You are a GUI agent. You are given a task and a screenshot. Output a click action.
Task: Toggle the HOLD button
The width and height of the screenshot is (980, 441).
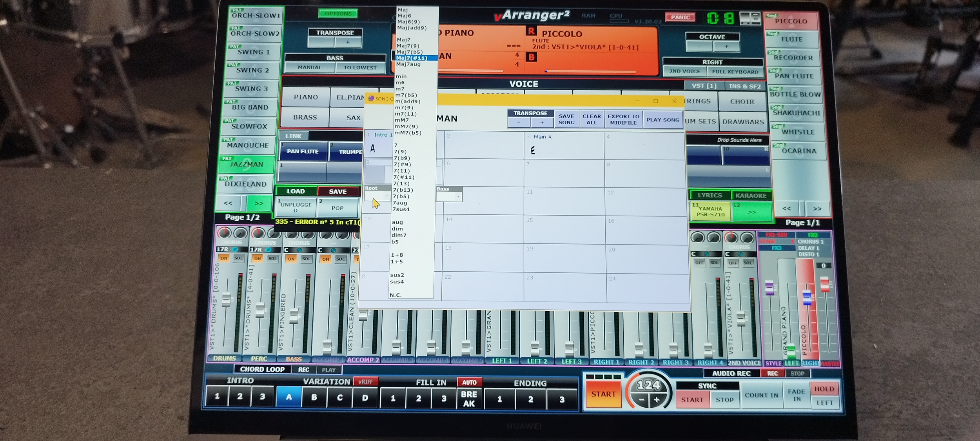[824, 389]
